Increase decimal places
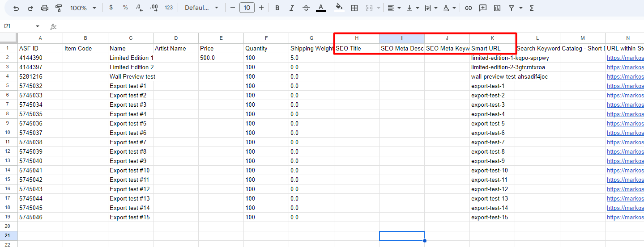Screen dimensions: 644x247 (x=154, y=8)
